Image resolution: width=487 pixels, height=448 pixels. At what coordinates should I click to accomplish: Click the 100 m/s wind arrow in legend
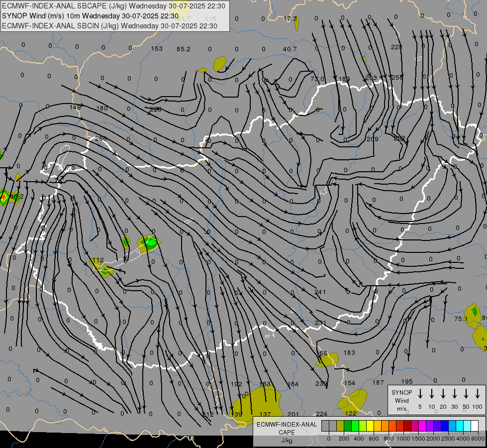(478, 394)
